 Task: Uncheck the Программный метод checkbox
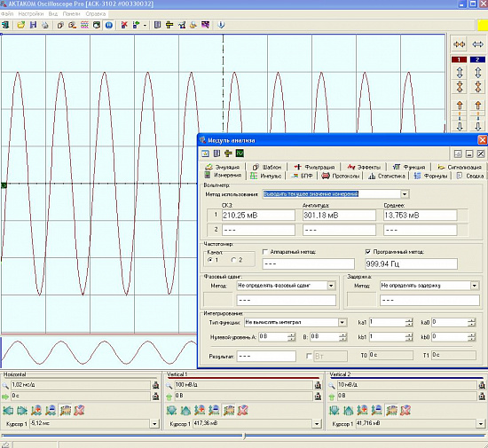(368, 252)
